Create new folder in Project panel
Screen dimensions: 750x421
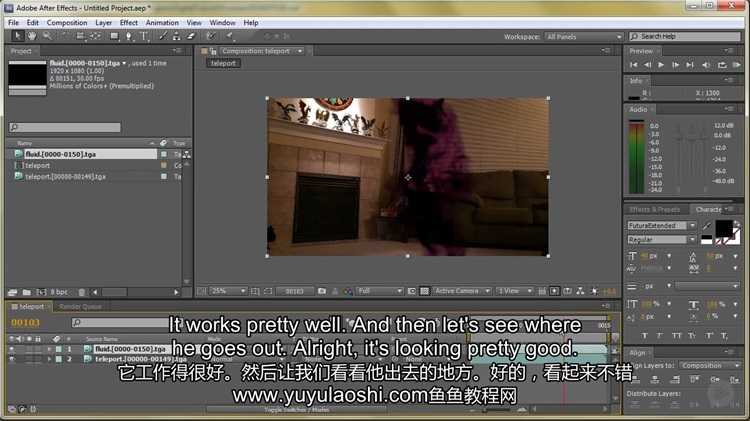(x=26, y=292)
